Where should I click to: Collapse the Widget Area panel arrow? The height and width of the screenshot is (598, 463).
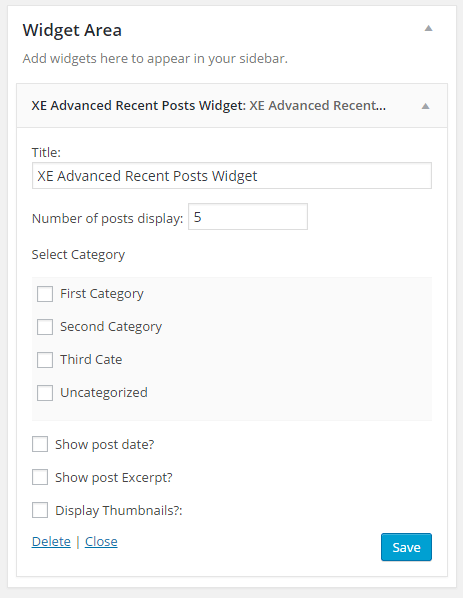click(x=429, y=28)
